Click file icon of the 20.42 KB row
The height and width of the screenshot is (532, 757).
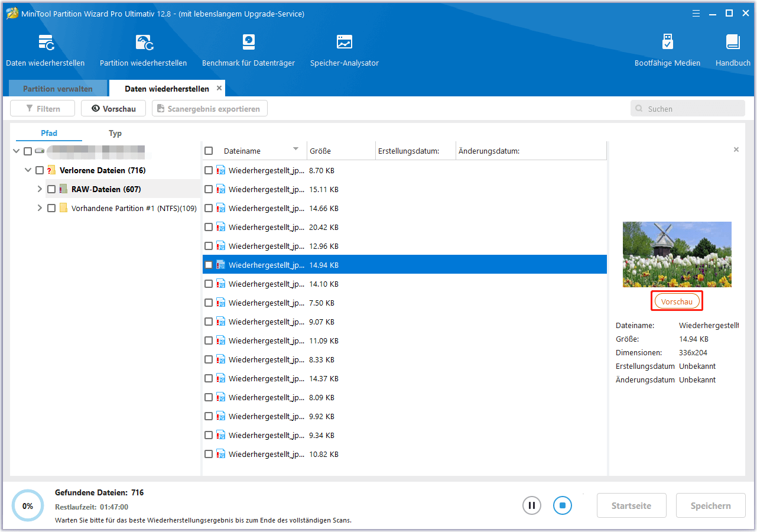(221, 227)
